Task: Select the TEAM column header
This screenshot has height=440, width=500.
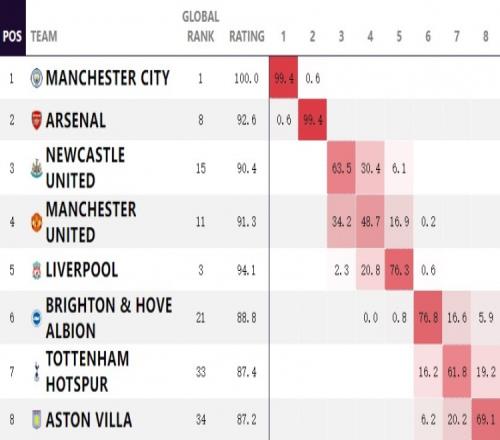Action: [44, 36]
